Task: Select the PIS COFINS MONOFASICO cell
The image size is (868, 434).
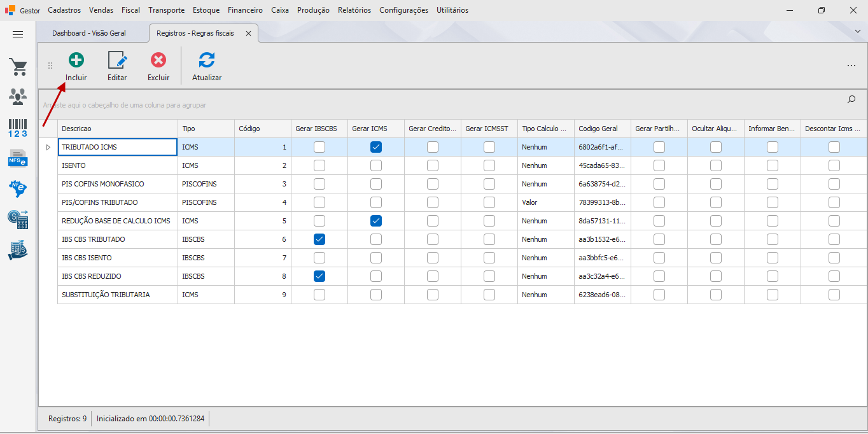Action: [118, 184]
